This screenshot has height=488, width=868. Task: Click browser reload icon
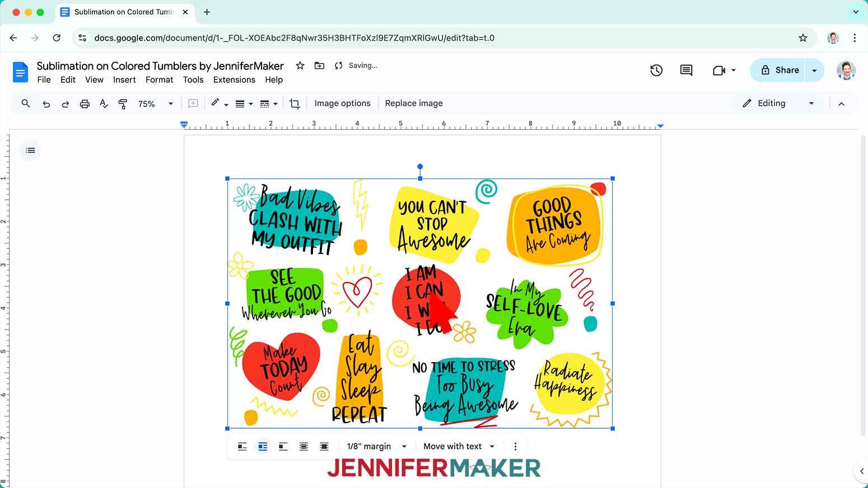[x=57, y=38]
